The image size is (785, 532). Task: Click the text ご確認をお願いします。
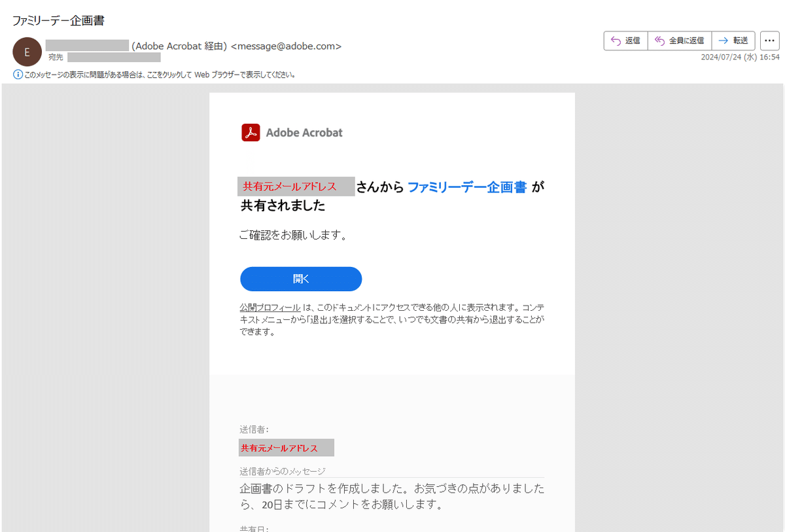[293, 234]
